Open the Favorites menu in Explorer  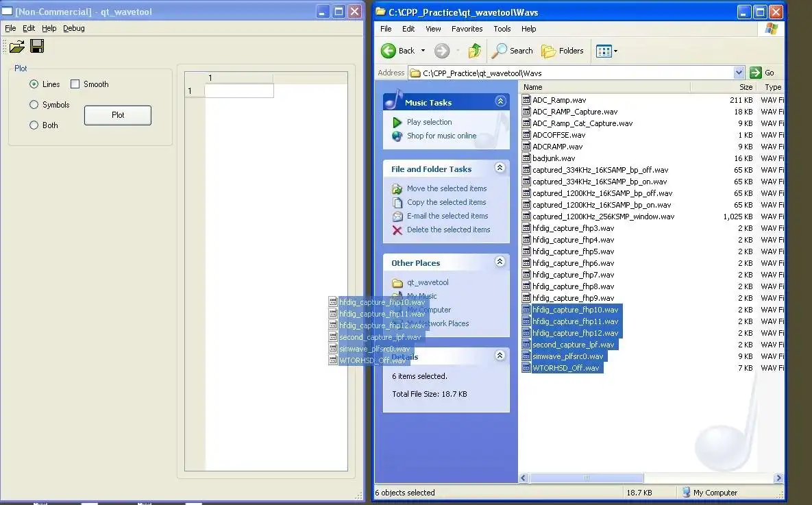pos(467,29)
